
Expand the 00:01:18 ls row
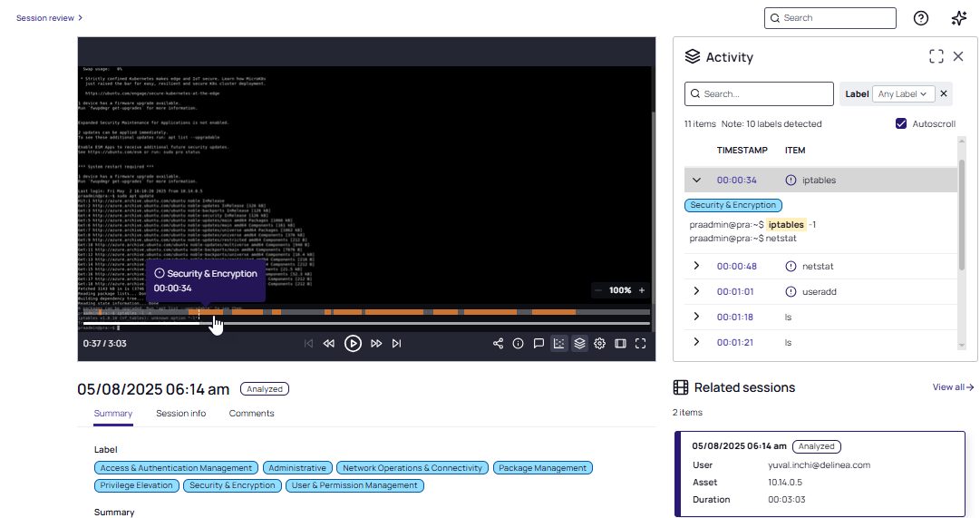click(x=696, y=317)
